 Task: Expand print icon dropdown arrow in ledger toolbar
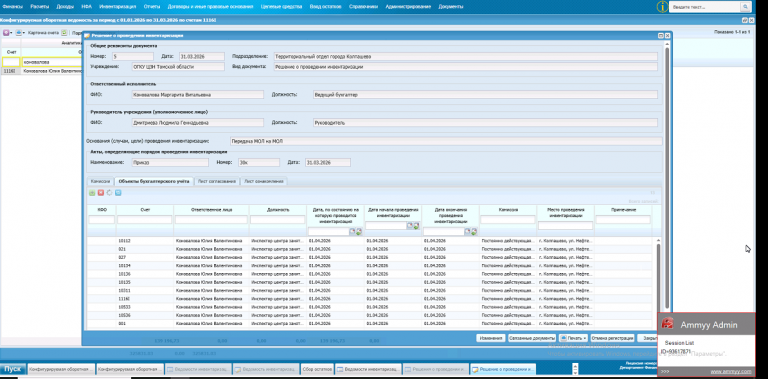point(24,33)
